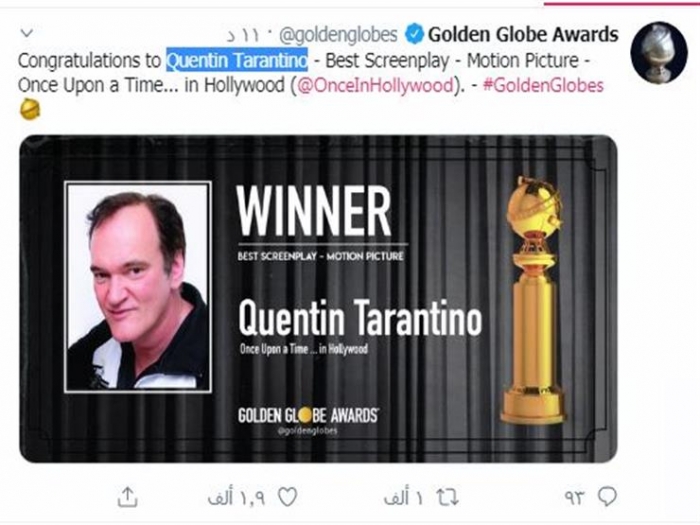Open the tweet options chevron menu
Image resolution: width=700 pixels, height=525 pixels.
click(27, 34)
